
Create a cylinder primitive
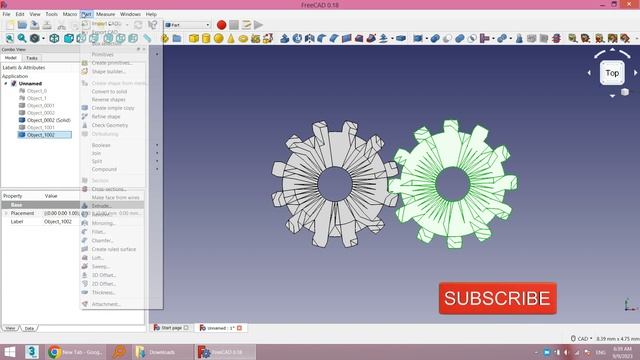[206, 38]
